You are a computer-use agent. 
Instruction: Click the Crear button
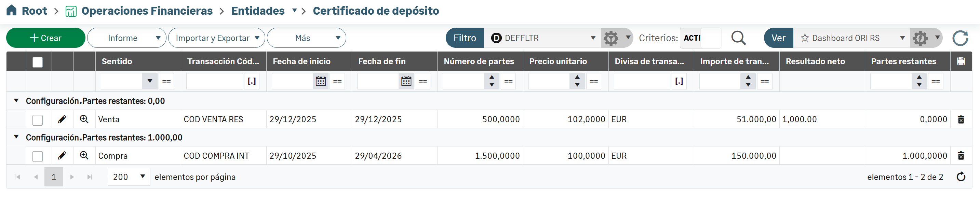[x=46, y=38]
